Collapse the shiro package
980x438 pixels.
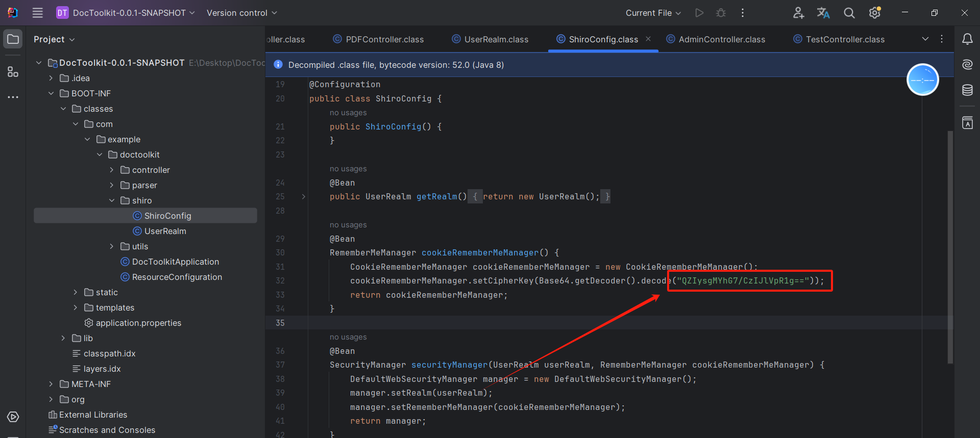coord(112,200)
